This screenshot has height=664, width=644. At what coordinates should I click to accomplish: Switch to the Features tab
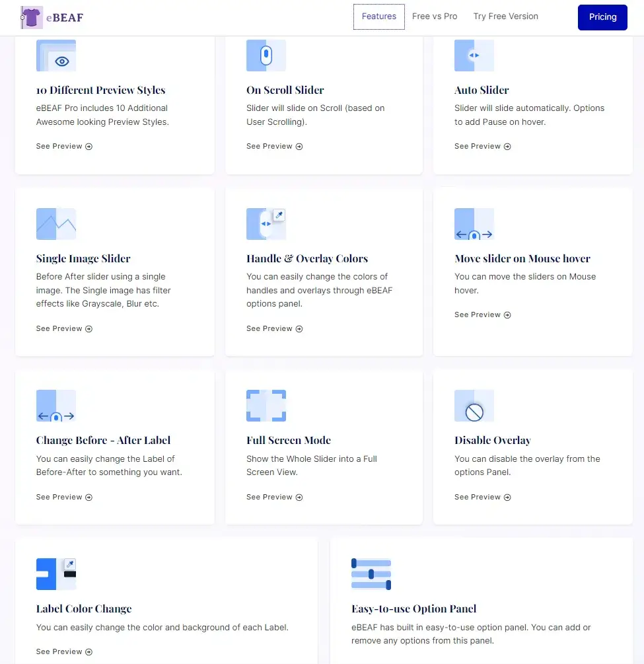coord(378,17)
